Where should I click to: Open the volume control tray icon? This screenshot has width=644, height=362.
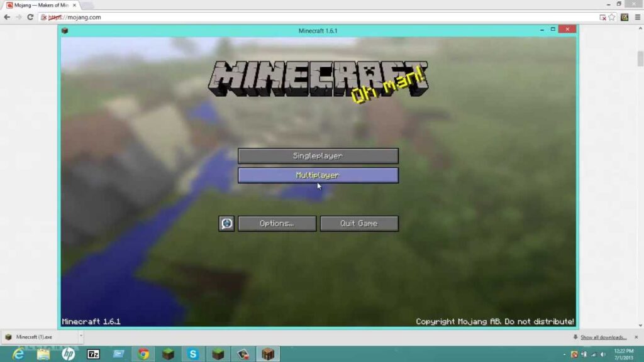[x=603, y=354]
